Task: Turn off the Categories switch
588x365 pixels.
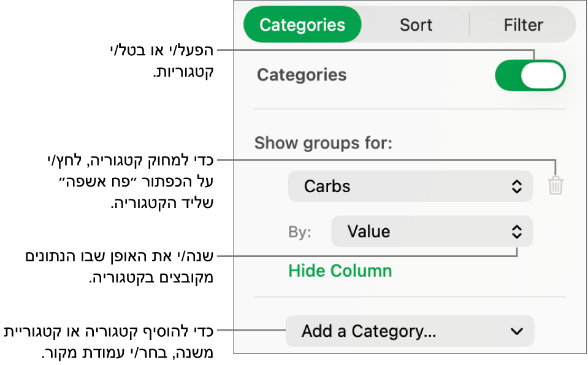Action: point(530,75)
